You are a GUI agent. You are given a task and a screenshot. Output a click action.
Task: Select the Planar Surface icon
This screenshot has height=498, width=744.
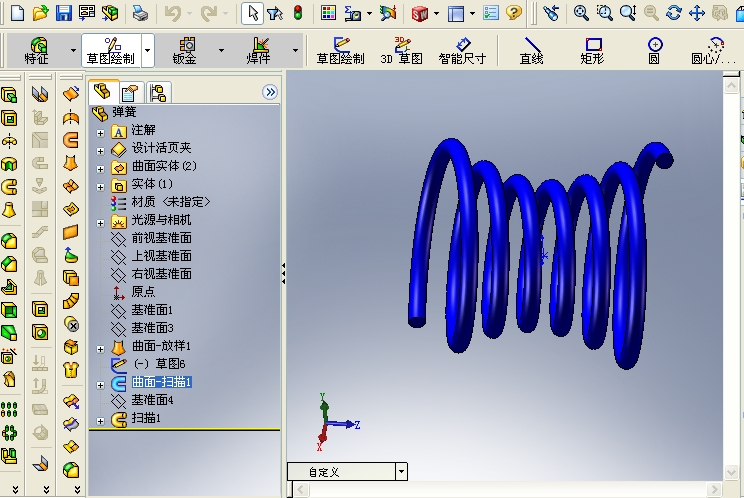pos(71,232)
